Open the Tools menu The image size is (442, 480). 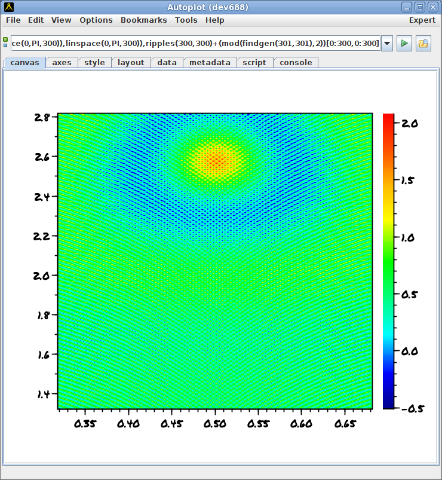coord(186,20)
